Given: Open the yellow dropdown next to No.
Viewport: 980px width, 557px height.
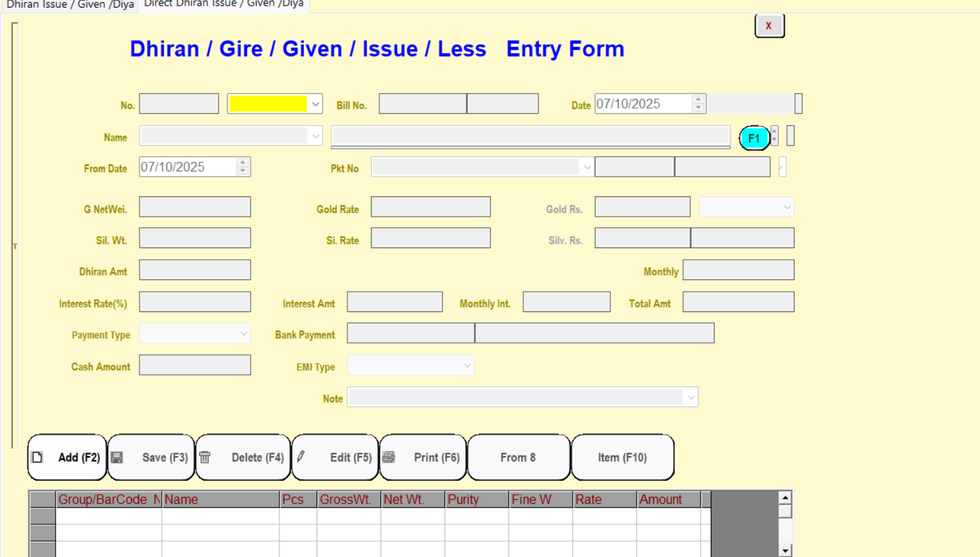Looking at the screenshot, I should [x=315, y=104].
